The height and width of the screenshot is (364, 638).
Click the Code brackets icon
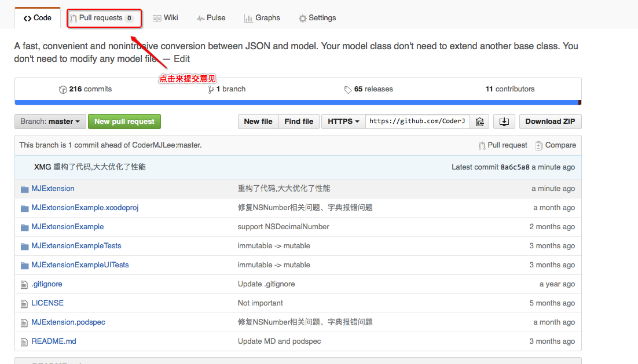(27, 19)
